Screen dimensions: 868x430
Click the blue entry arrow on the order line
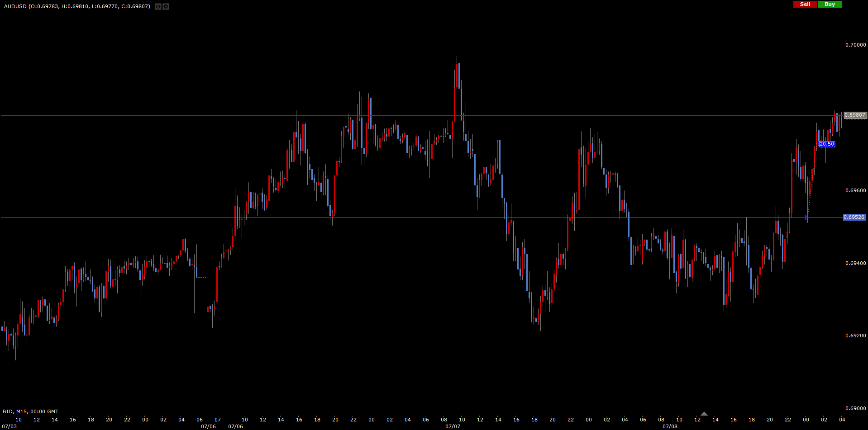coord(806,217)
